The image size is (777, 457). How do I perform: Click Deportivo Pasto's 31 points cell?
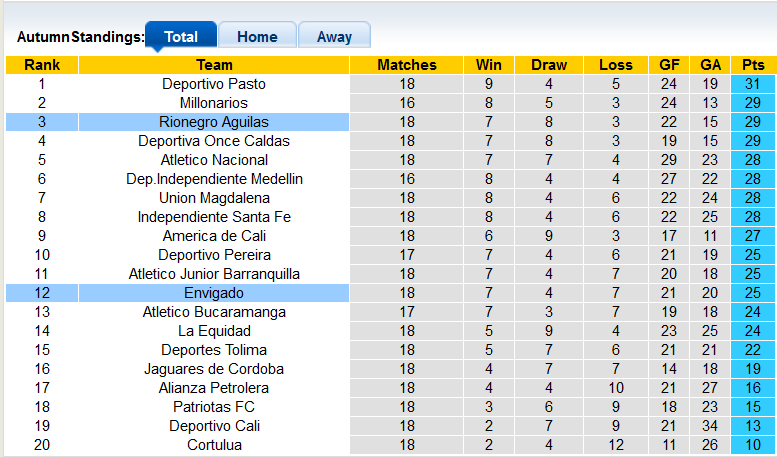pyautogui.click(x=753, y=84)
